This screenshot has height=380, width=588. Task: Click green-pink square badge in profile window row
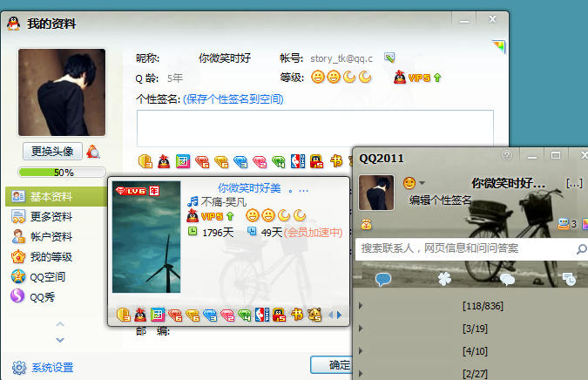click(183, 162)
